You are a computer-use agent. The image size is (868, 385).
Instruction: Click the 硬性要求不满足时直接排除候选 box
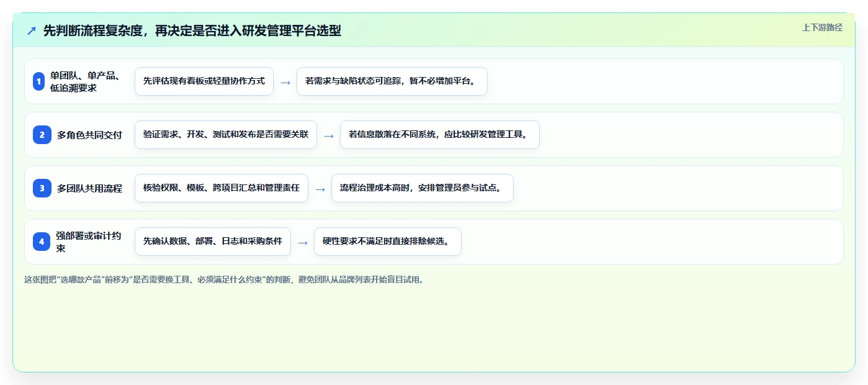388,242
